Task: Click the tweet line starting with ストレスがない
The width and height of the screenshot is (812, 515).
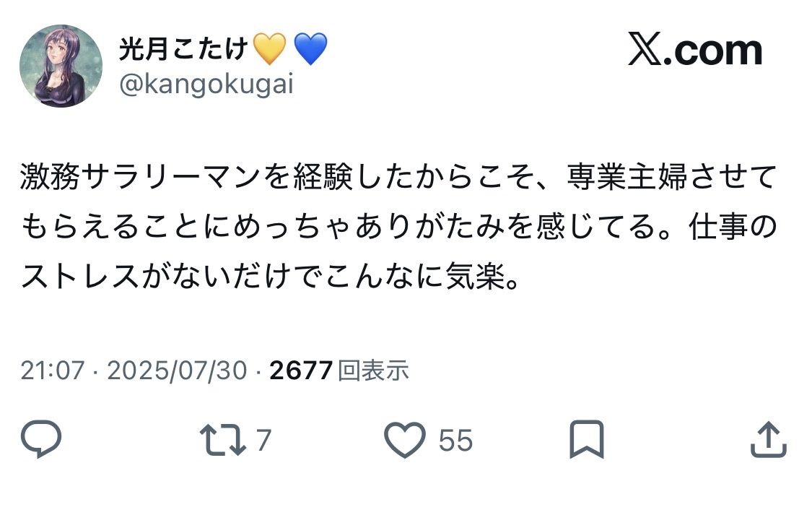Action: pos(271,276)
